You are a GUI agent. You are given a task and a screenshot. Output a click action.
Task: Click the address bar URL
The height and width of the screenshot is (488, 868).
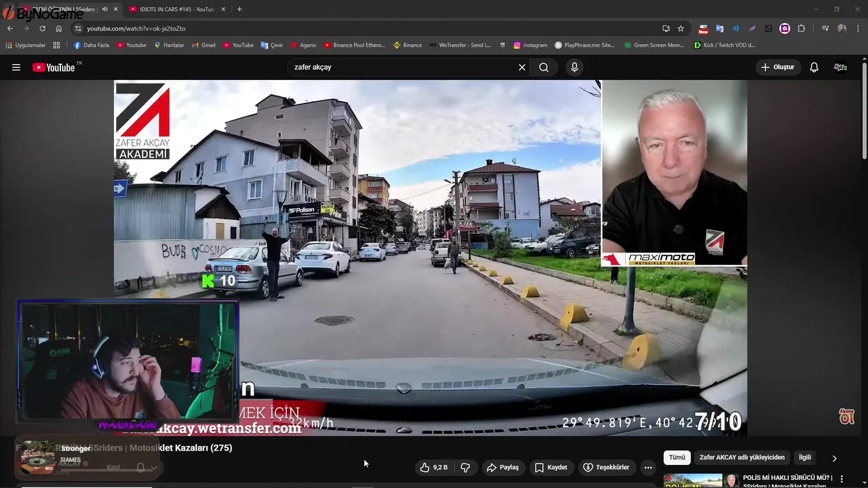pyautogui.click(x=136, y=28)
